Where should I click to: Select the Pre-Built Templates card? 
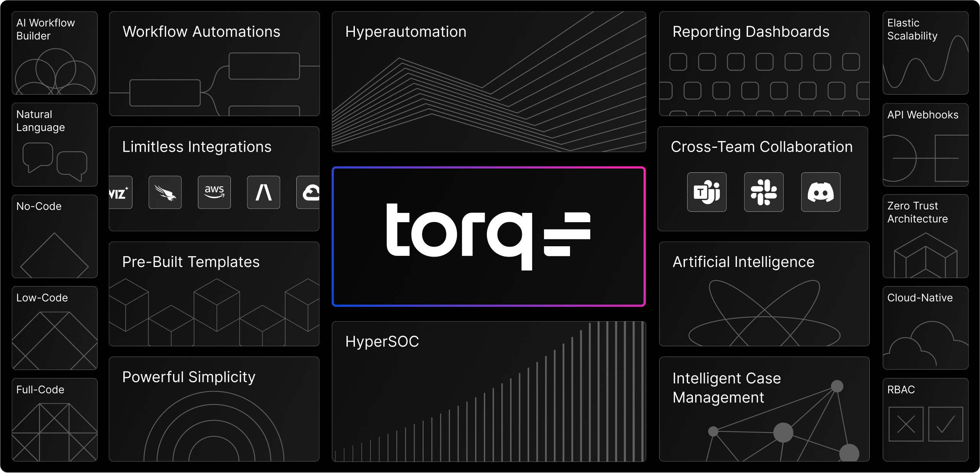coord(214,294)
